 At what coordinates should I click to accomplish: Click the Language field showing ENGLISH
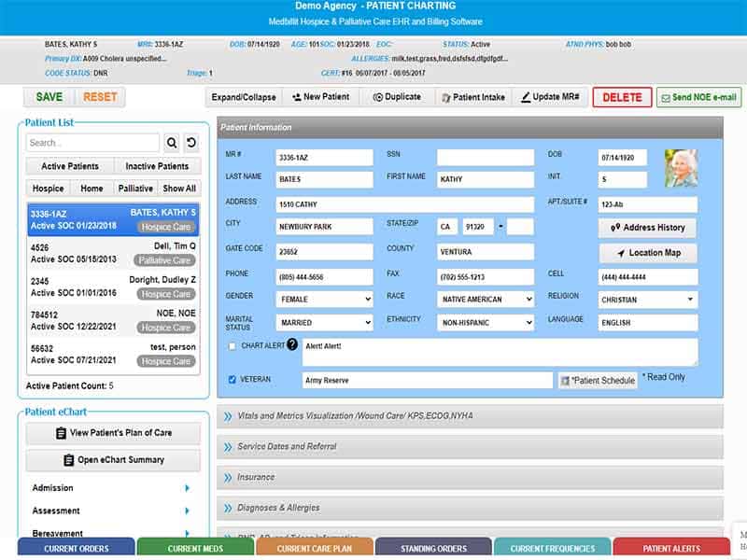click(648, 322)
